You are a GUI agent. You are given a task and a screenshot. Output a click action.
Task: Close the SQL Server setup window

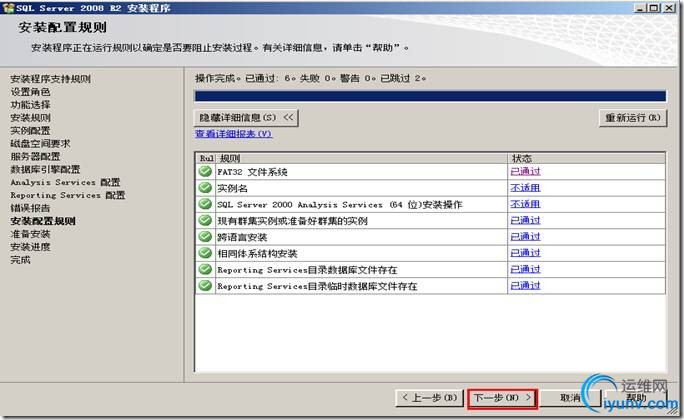pos(669,7)
